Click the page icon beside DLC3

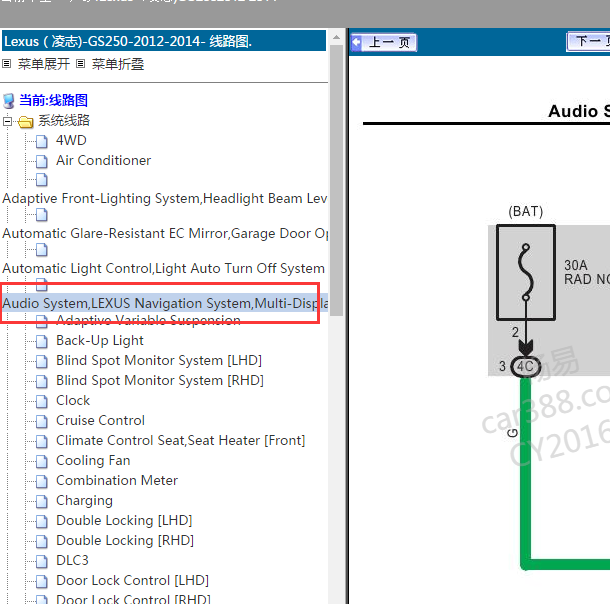(x=42, y=561)
